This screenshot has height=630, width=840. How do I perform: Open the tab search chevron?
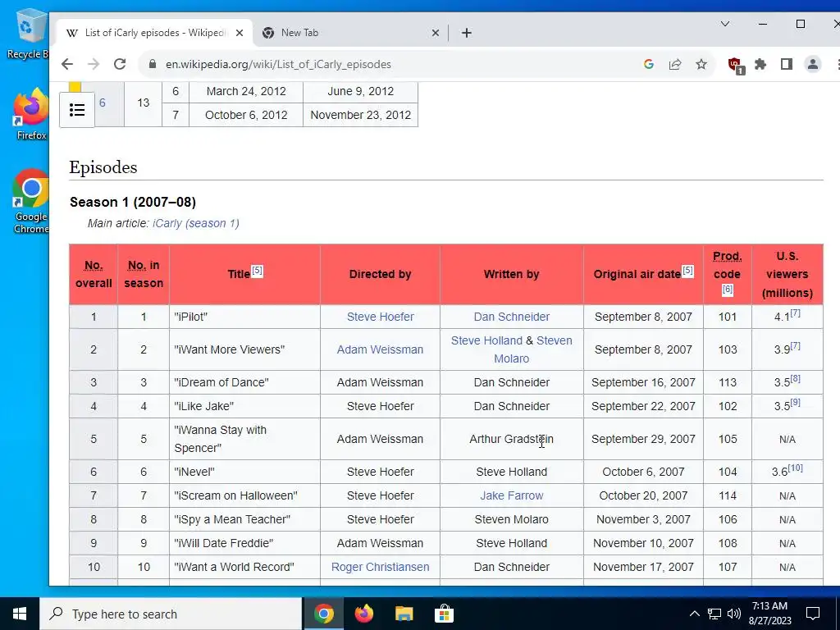725,24
